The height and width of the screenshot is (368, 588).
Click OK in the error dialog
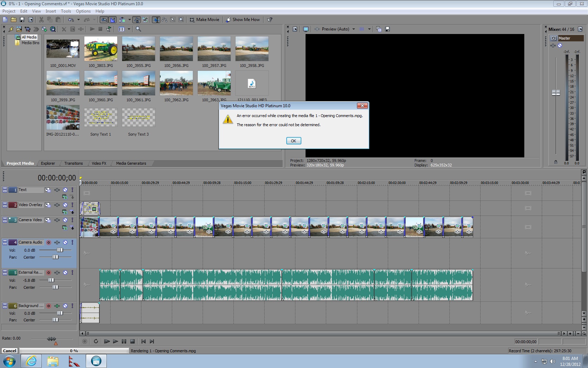[294, 141]
